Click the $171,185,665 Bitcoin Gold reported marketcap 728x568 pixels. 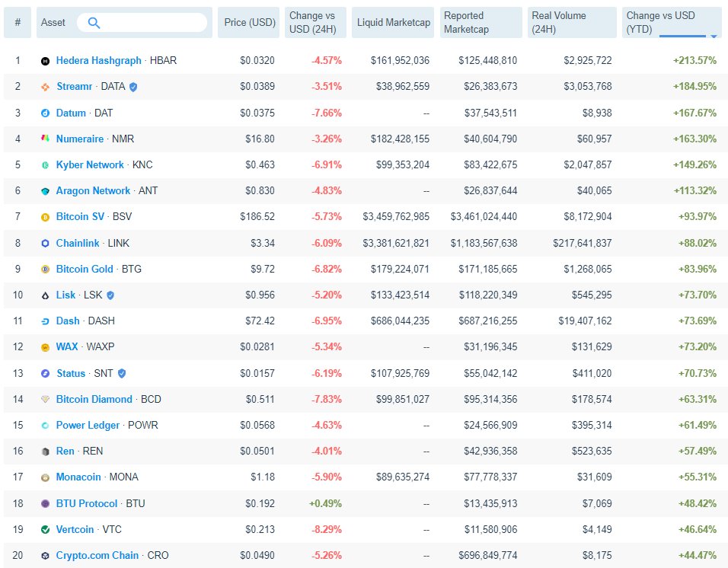pos(488,269)
